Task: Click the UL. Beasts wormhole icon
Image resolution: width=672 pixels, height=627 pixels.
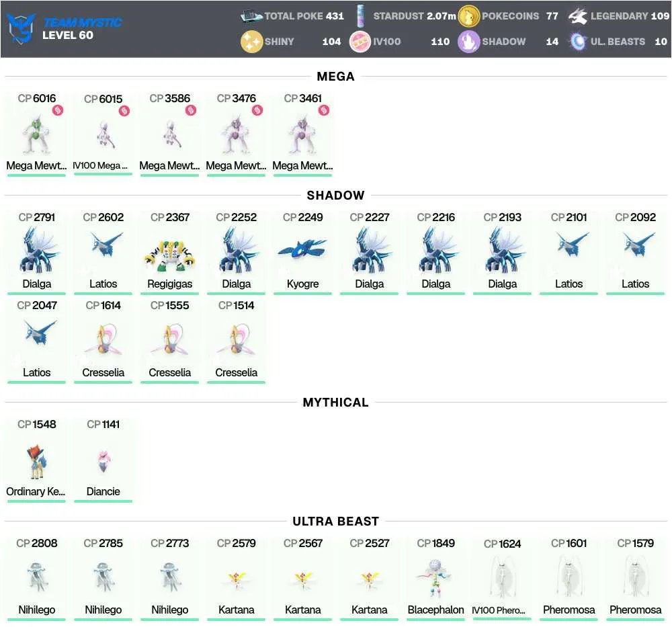Action: [x=578, y=42]
